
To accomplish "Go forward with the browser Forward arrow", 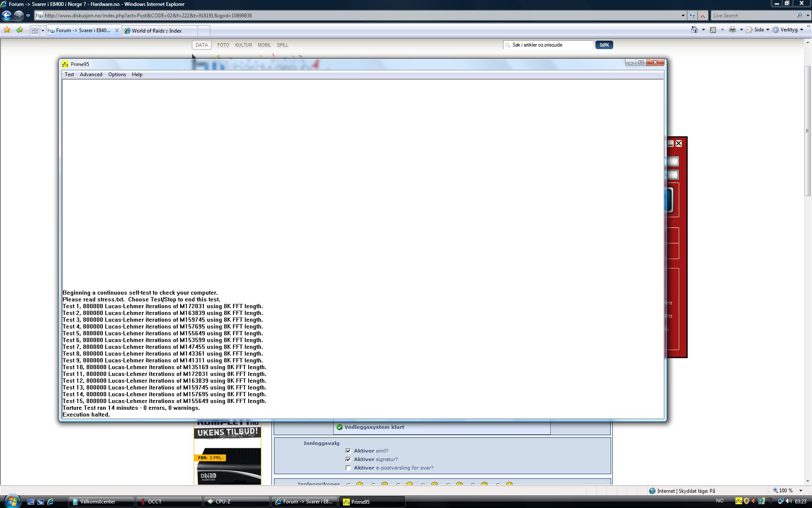I will pos(19,15).
